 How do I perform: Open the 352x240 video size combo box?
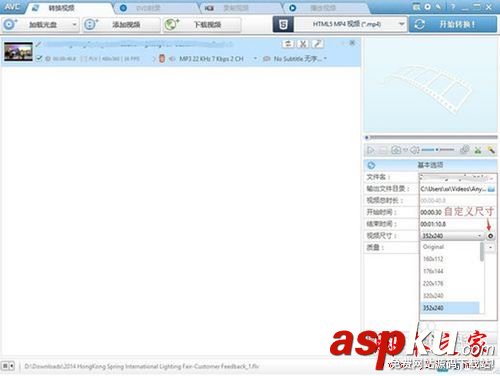tap(452, 236)
